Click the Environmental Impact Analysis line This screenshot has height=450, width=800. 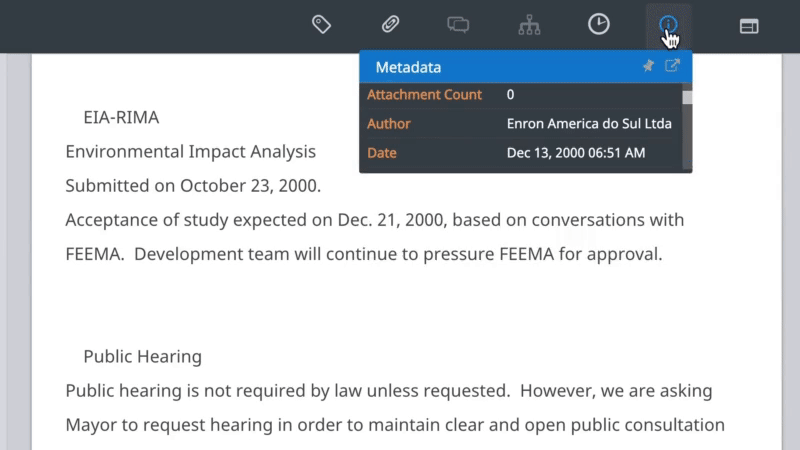[x=190, y=152]
